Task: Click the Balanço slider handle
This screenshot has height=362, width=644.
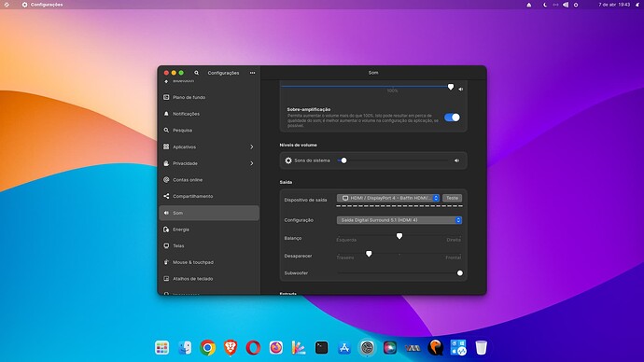Action: point(399,236)
